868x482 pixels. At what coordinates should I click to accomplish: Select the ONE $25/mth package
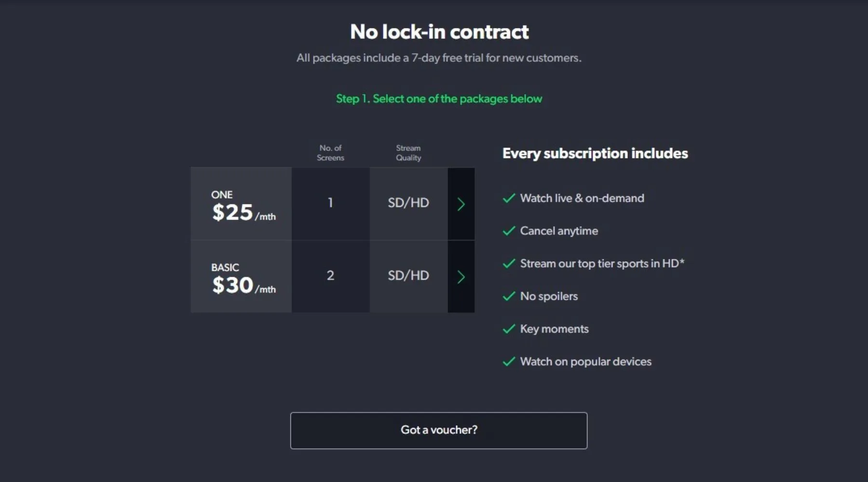click(241, 204)
